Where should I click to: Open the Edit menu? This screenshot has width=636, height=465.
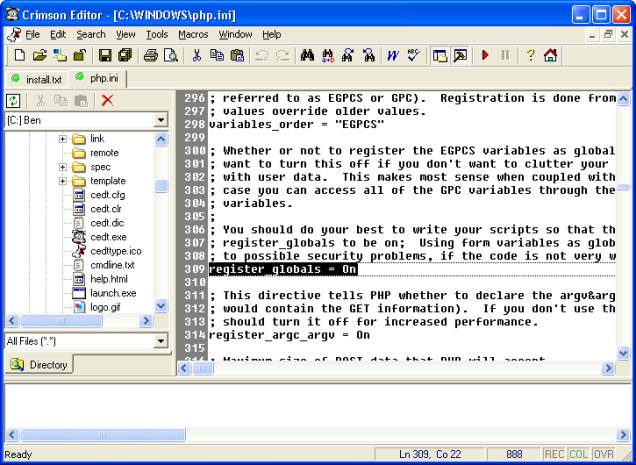[58, 35]
